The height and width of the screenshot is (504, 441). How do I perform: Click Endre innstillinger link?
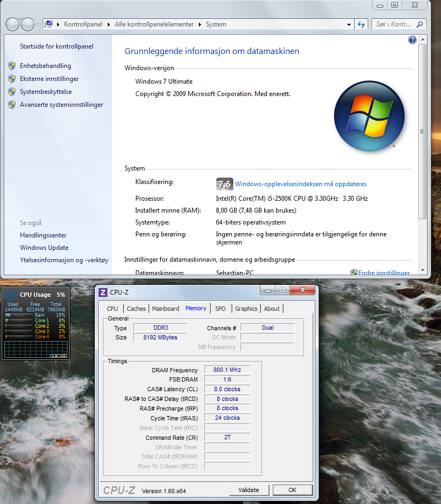[x=384, y=273]
